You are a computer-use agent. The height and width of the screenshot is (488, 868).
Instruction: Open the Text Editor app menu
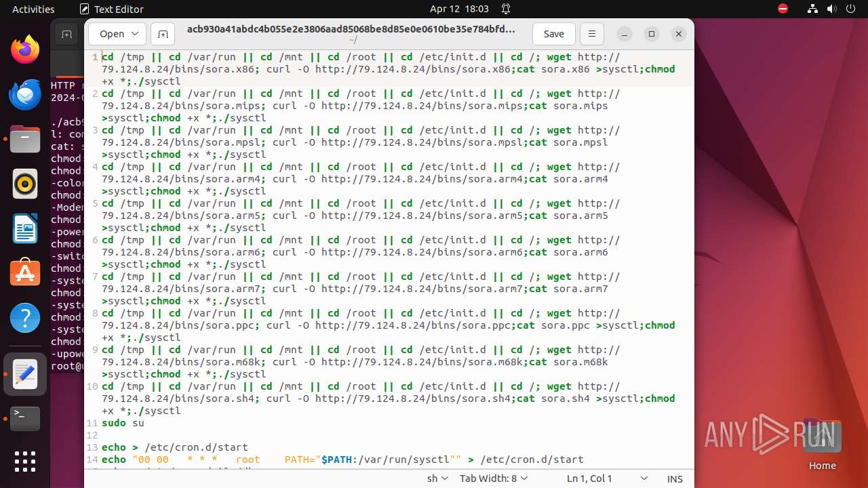(112, 9)
